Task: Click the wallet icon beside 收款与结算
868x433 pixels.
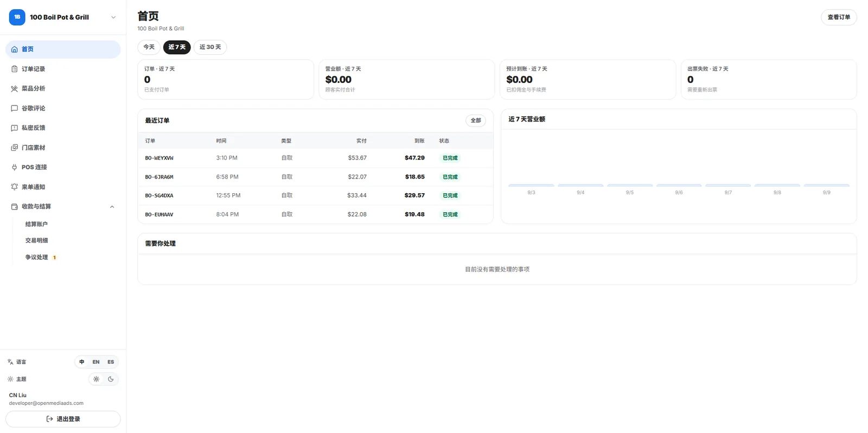Action: click(15, 207)
